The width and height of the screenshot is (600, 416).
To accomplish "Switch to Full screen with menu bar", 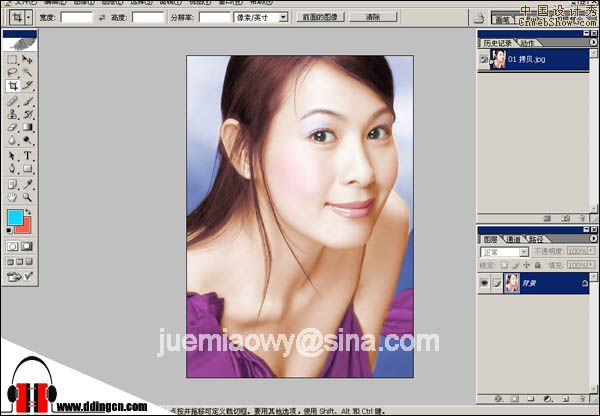I will (20, 262).
